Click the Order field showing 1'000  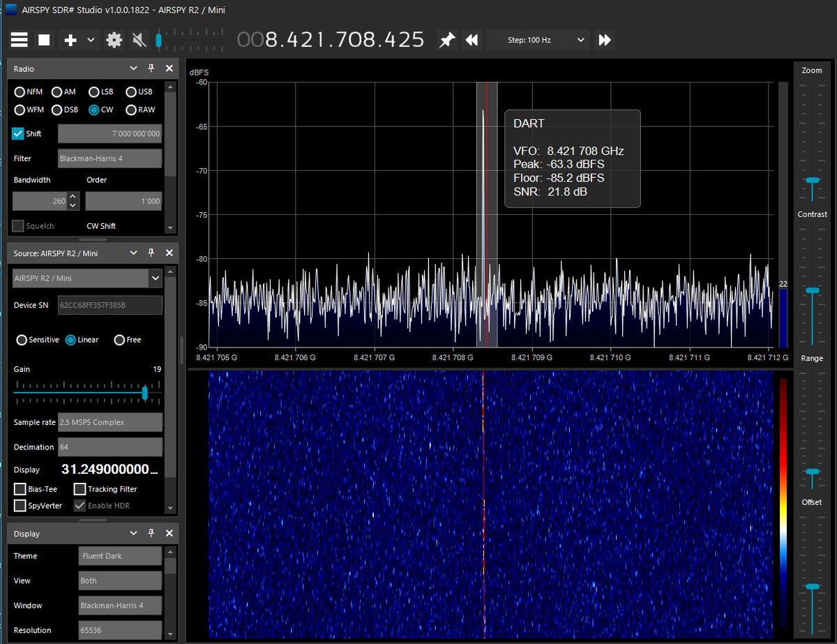pos(123,201)
